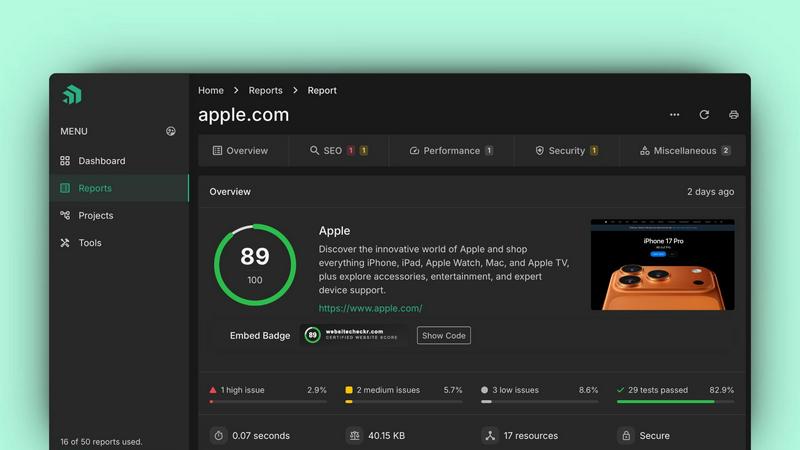Go to Home breadcrumb

(211, 90)
